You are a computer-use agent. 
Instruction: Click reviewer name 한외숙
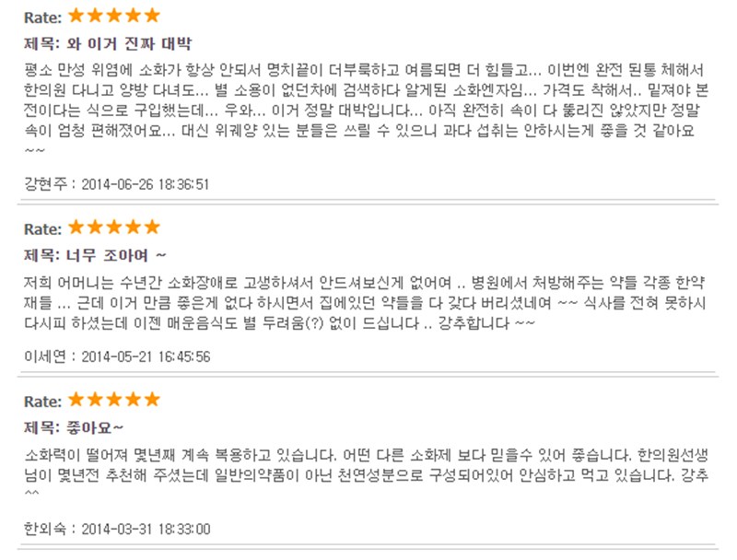coord(45,529)
